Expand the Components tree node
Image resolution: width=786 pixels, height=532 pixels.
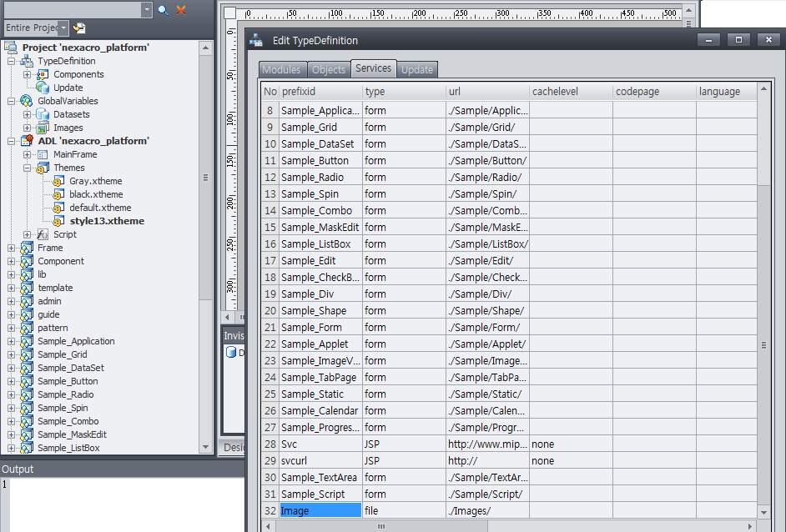pyautogui.click(x=27, y=75)
